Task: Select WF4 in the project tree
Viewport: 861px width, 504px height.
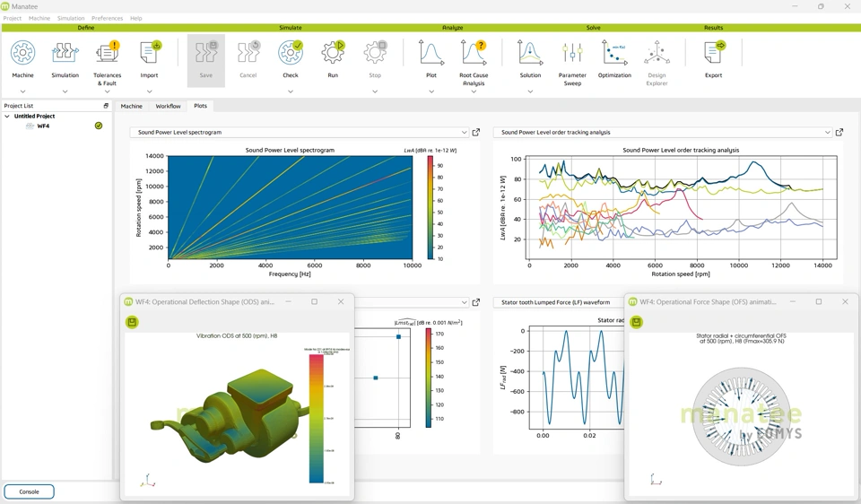Action: tap(43, 126)
